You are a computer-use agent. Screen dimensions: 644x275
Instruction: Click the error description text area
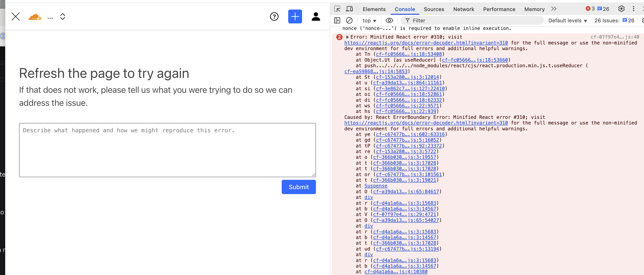(x=167, y=150)
